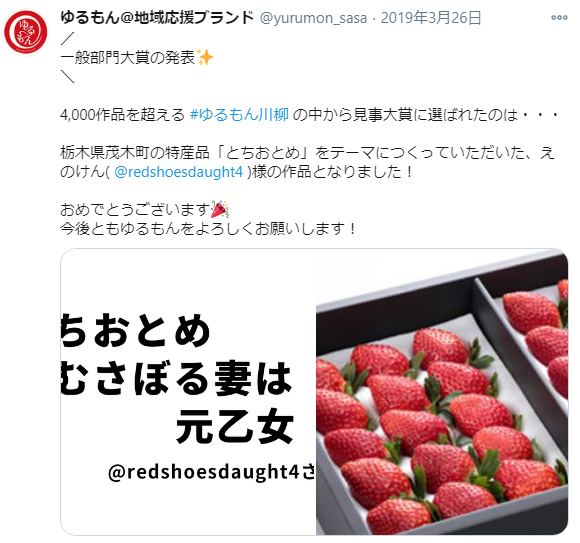Click tweet text 一般部門大賞の発表
Screen dimensions: 580x543
click(x=128, y=58)
